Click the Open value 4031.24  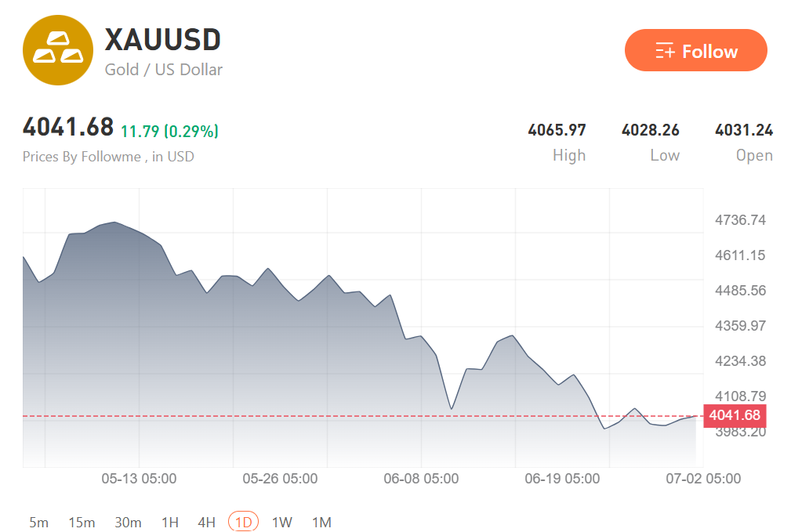[744, 130]
